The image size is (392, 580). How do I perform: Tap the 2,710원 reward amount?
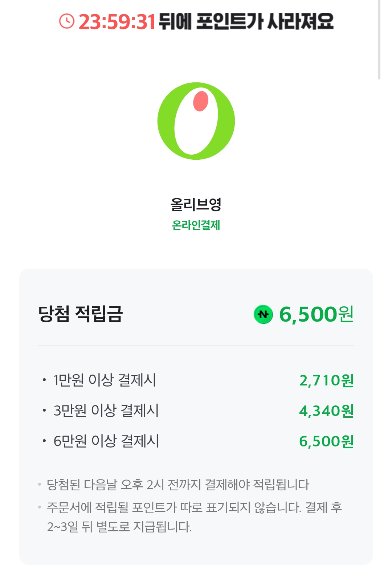tap(326, 380)
